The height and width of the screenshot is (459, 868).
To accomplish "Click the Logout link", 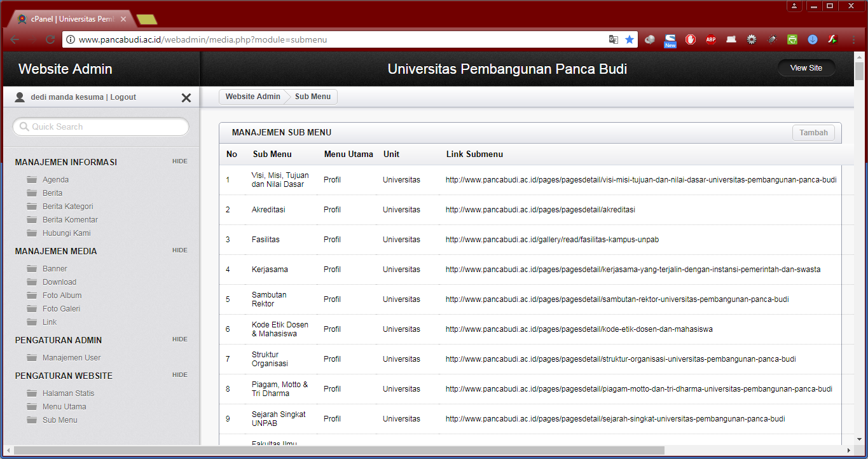I will [123, 97].
